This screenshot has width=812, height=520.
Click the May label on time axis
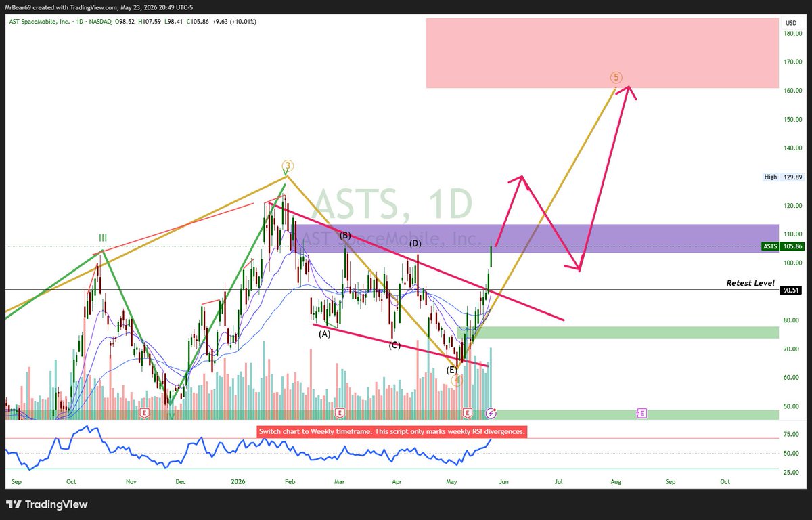coord(452,482)
